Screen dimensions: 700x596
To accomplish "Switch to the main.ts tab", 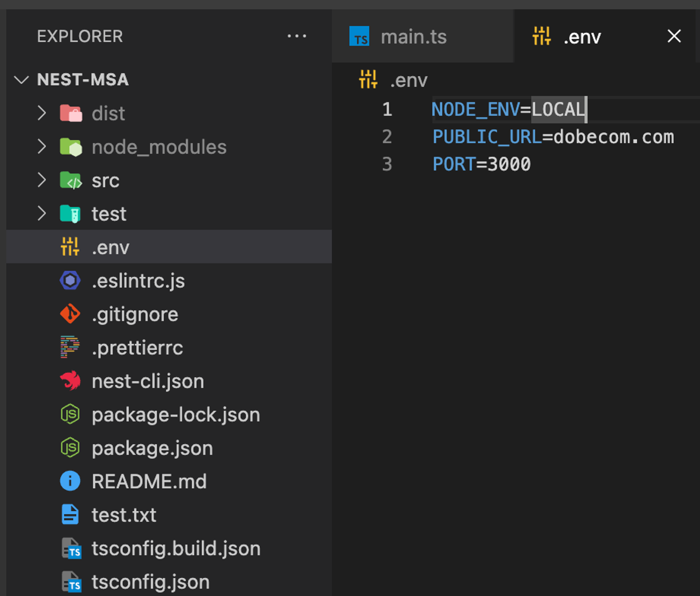I will point(413,37).
